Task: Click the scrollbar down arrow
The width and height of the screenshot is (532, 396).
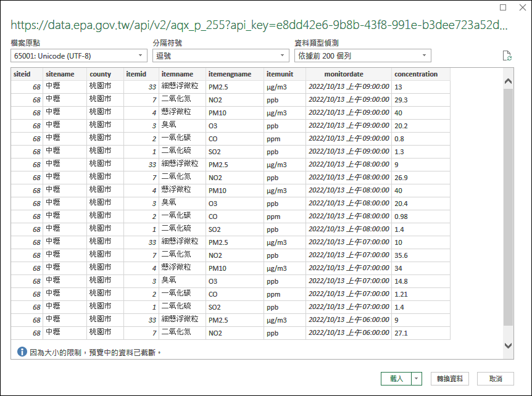Action: (509, 345)
